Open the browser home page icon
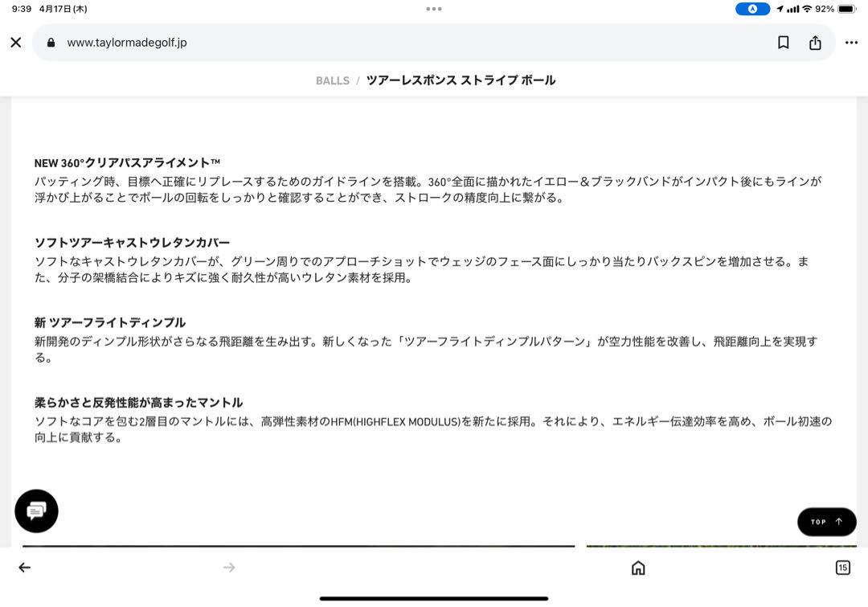 (x=638, y=568)
